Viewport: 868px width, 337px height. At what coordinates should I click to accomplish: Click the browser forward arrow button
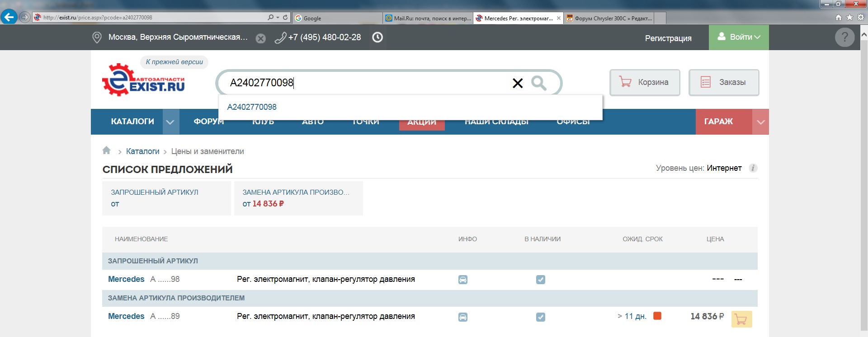pyautogui.click(x=25, y=17)
